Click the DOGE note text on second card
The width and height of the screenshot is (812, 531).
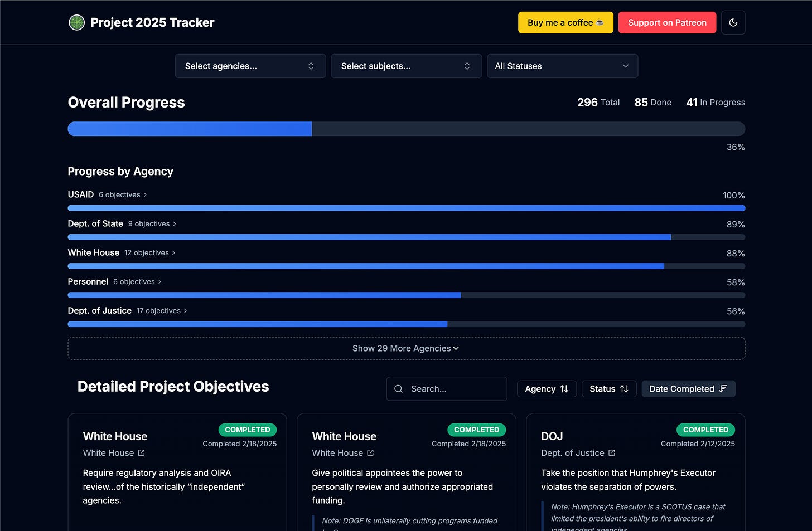click(x=410, y=523)
